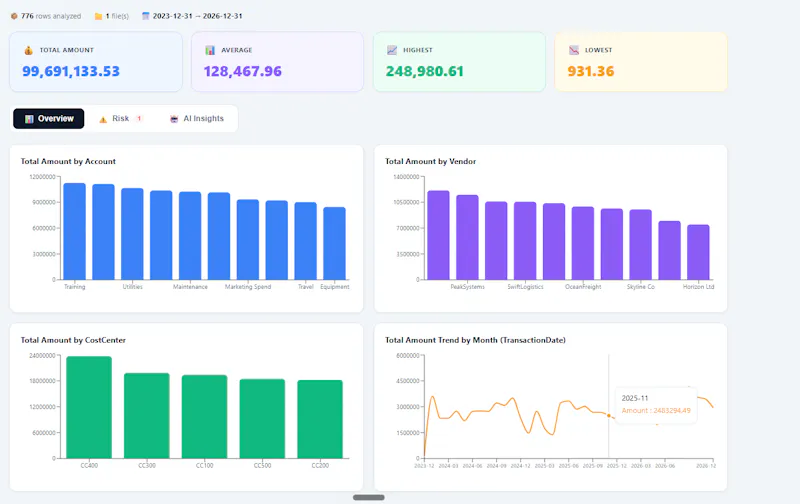800x504 pixels.
Task: Click the Equipment bar in Account chart
Action: tap(335, 243)
